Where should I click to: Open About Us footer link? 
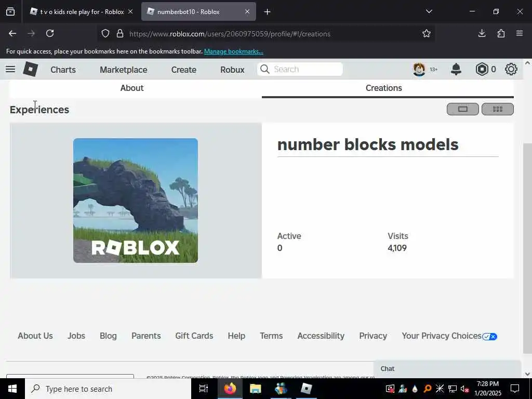click(x=35, y=336)
